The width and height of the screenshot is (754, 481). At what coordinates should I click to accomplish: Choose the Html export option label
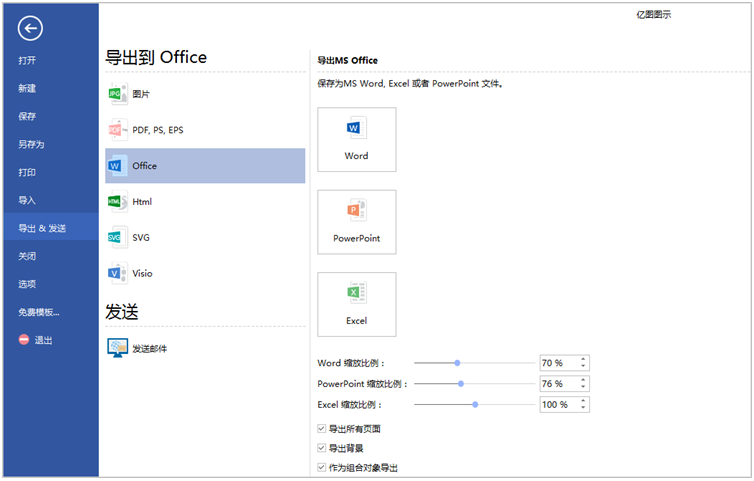point(142,202)
